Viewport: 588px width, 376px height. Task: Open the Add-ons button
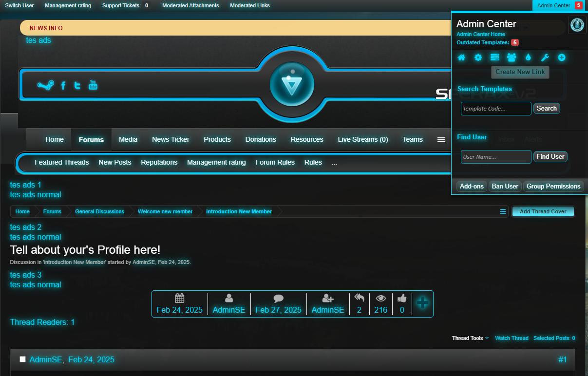pos(472,187)
